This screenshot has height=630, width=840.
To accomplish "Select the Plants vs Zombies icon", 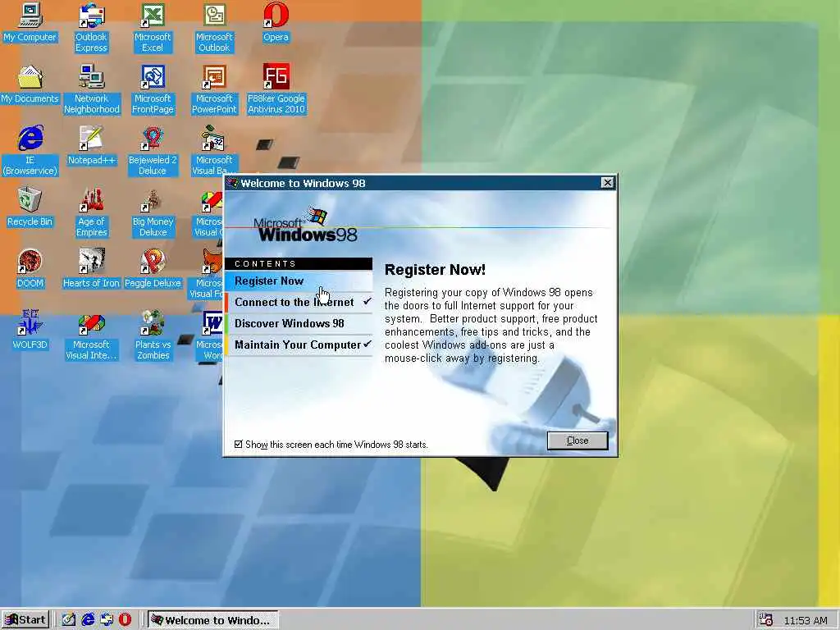I will pyautogui.click(x=153, y=336).
